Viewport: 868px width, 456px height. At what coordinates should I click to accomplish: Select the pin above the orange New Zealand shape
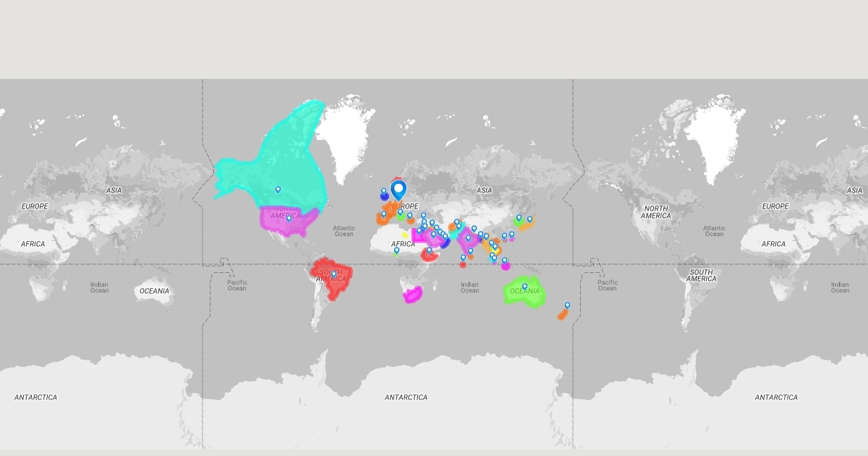point(567,305)
